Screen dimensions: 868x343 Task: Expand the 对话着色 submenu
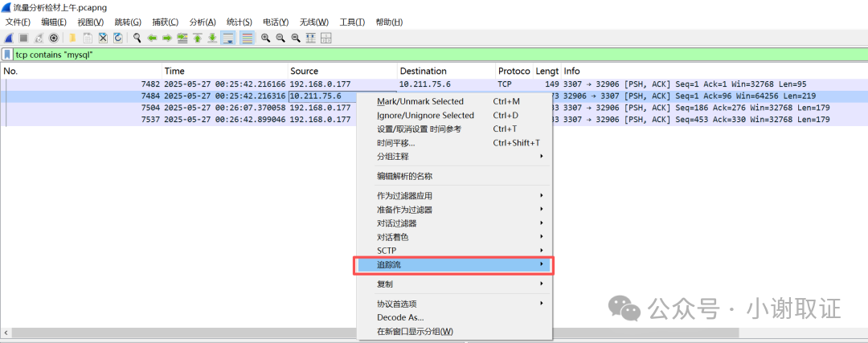click(x=454, y=237)
